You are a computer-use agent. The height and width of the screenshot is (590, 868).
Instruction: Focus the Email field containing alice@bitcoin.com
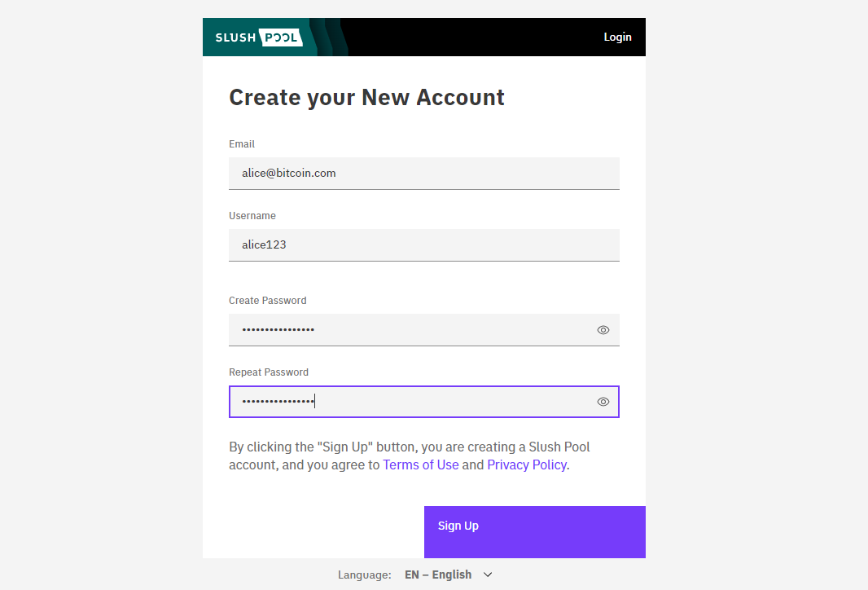[424, 174]
